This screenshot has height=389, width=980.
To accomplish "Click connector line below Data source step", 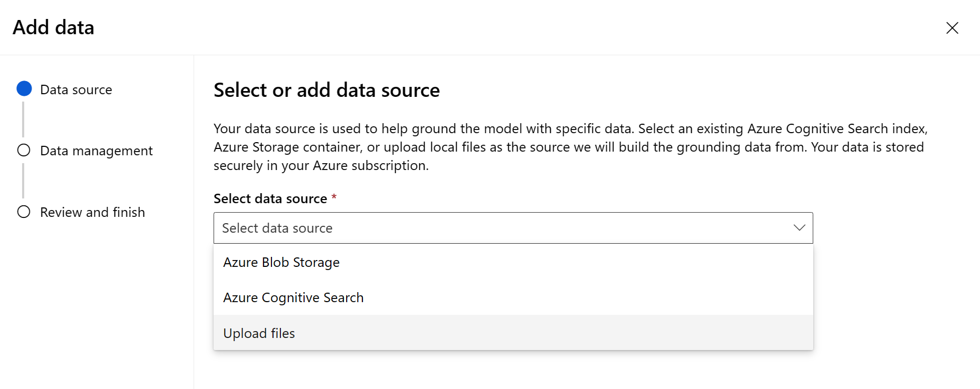I will tap(23, 119).
